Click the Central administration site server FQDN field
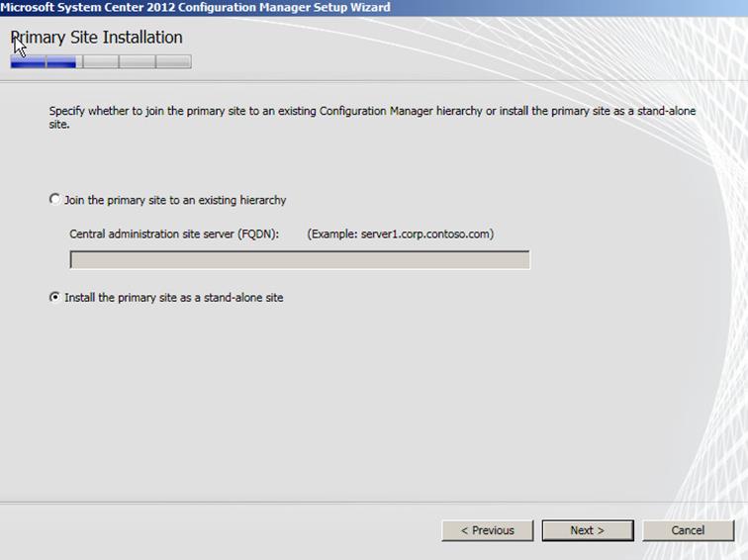Image resolution: width=748 pixels, height=560 pixels. pyautogui.click(x=300, y=260)
